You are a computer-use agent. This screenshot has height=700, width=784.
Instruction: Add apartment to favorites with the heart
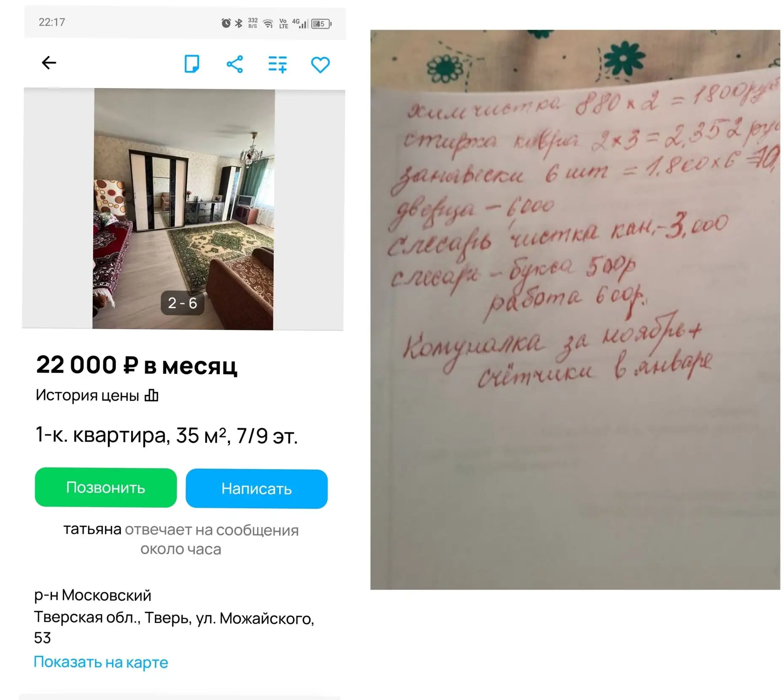[320, 65]
